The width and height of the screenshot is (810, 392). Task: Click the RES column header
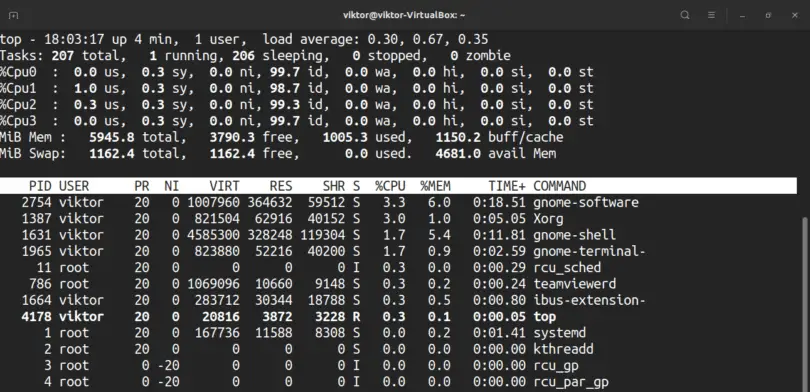coord(281,186)
